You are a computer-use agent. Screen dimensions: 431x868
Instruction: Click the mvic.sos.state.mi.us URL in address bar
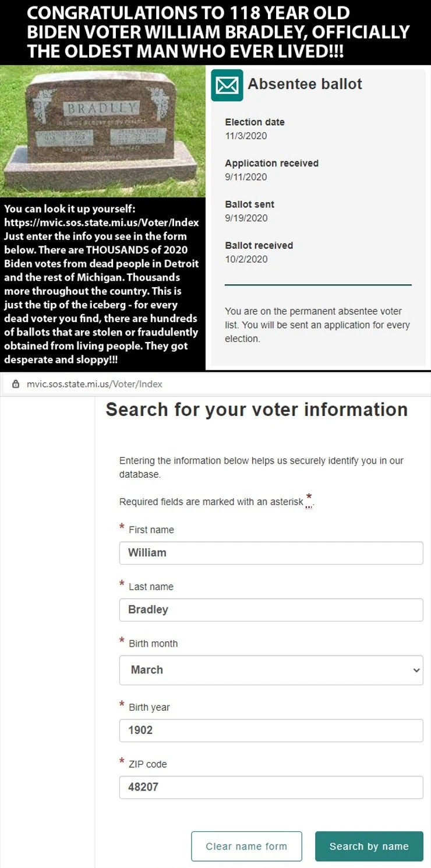click(x=94, y=384)
